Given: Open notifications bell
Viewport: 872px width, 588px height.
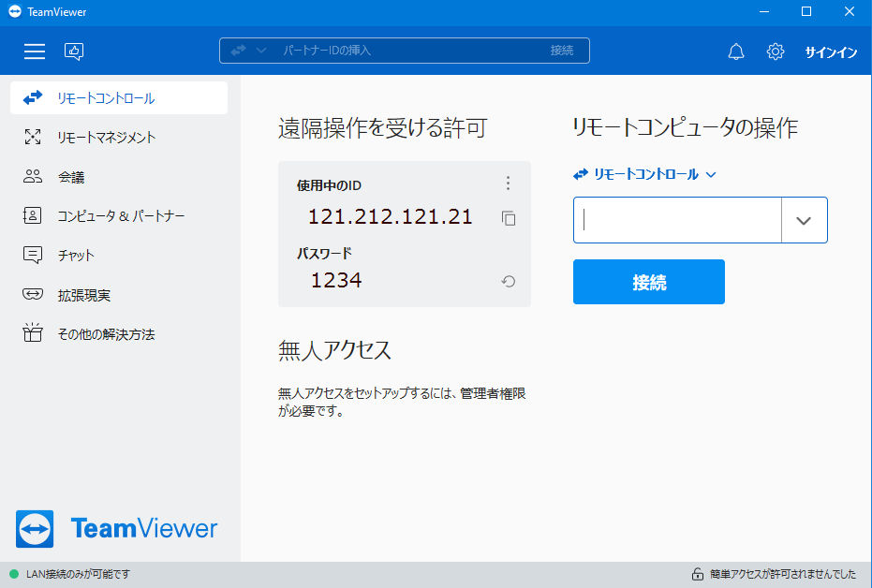Looking at the screenshot, I should pyautogui.click(x=736, y=51).
